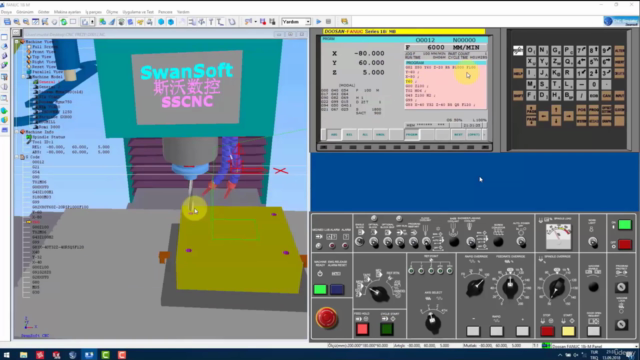This screenshot has height=360, width=640.
Task: Click the GRAPH function key
Action: click(x=607, y=121)
